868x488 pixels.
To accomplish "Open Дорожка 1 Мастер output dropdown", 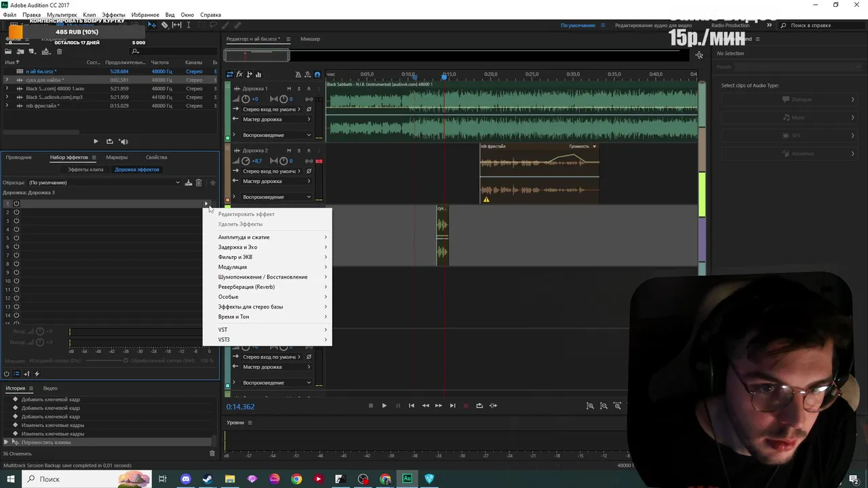I will pyautogui.click(x=277, y=119).
